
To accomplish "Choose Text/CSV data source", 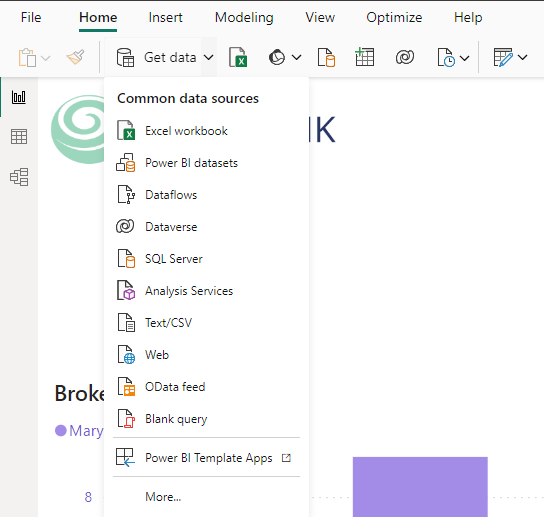I will [x=206, y=323].
